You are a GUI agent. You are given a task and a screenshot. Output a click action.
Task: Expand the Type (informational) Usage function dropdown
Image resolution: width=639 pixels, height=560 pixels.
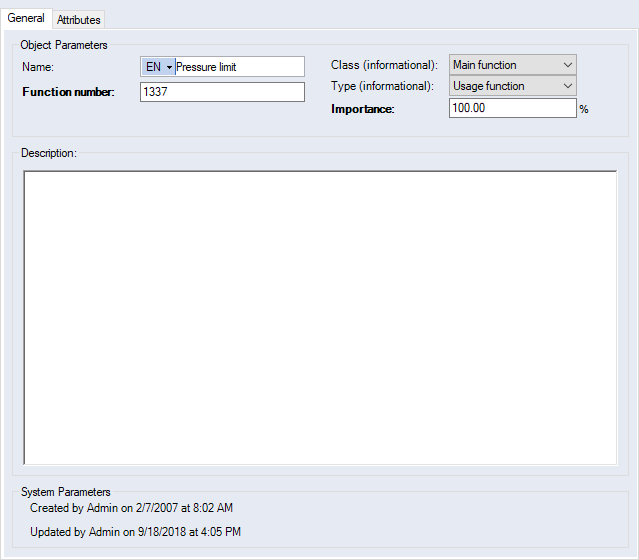513,86
